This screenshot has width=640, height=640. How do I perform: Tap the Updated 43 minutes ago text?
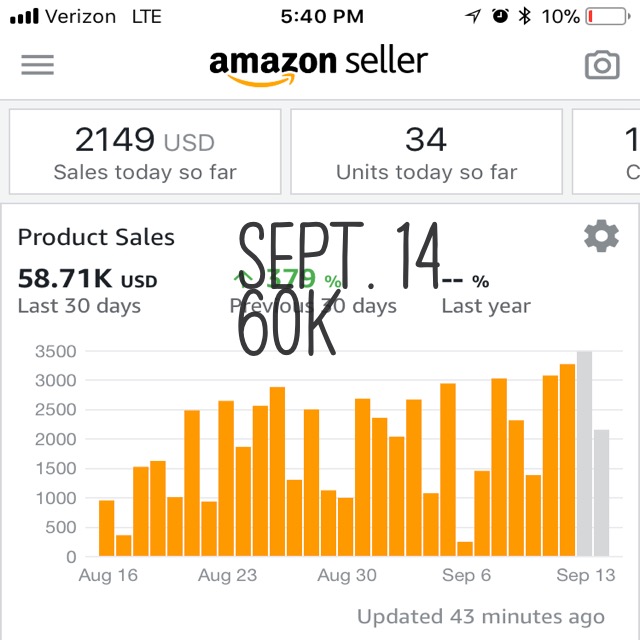pyautogui.click(x=481, y=616)
